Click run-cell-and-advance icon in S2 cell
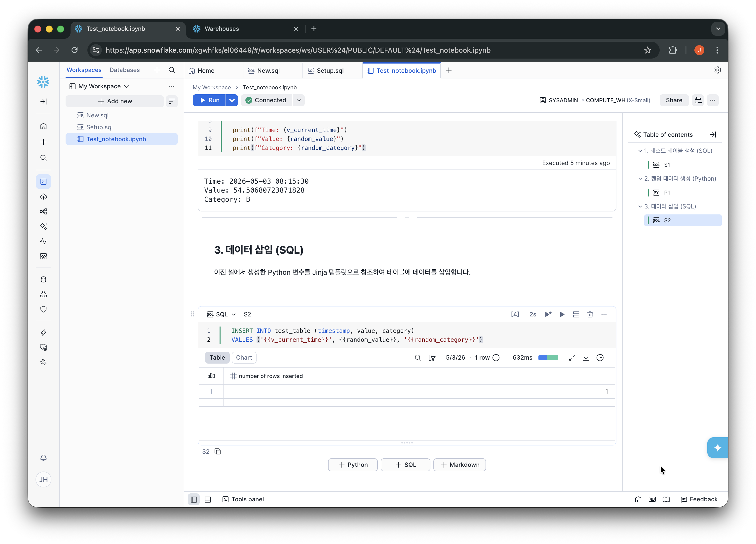The height and width of the screenshot is (544, 756). 548,314
